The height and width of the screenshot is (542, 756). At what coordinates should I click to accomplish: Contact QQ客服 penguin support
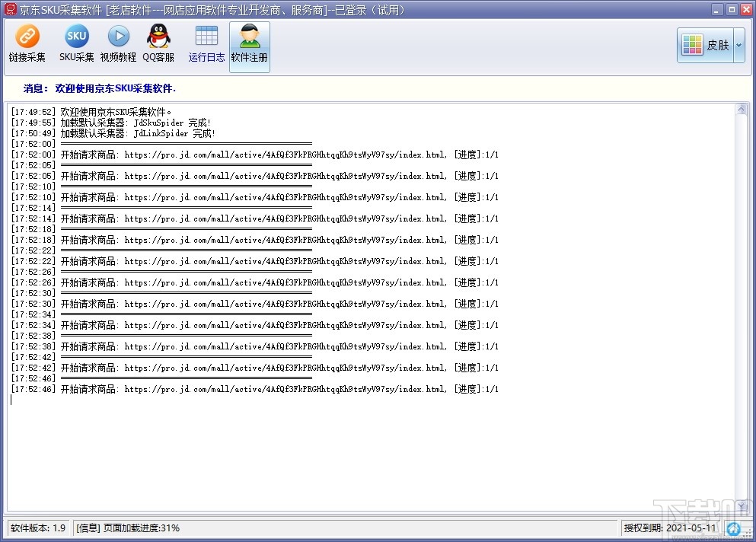point(158,44)
